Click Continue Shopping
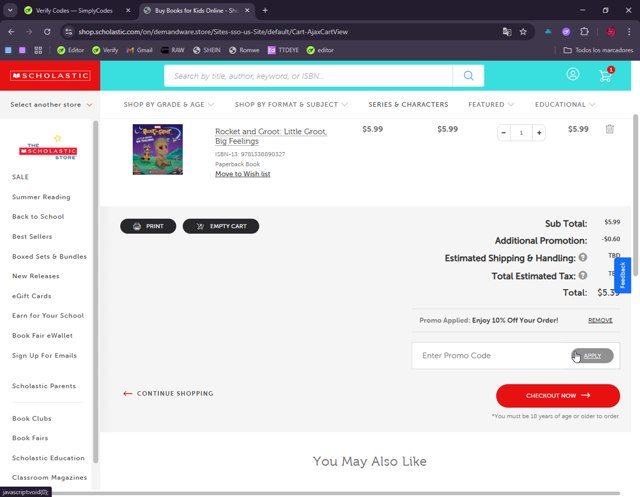640x497 pixels. 168,393
